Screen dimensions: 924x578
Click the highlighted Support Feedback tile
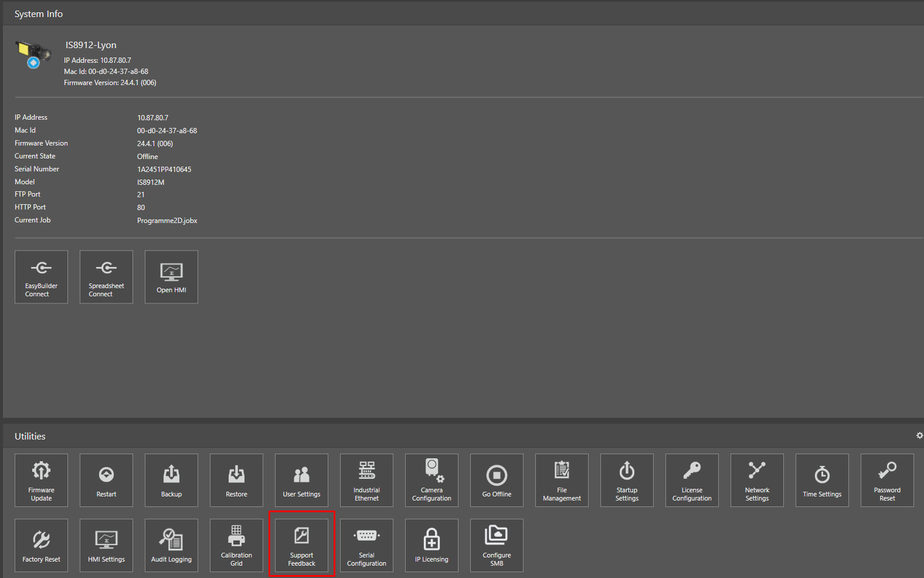tap(301, 545)
